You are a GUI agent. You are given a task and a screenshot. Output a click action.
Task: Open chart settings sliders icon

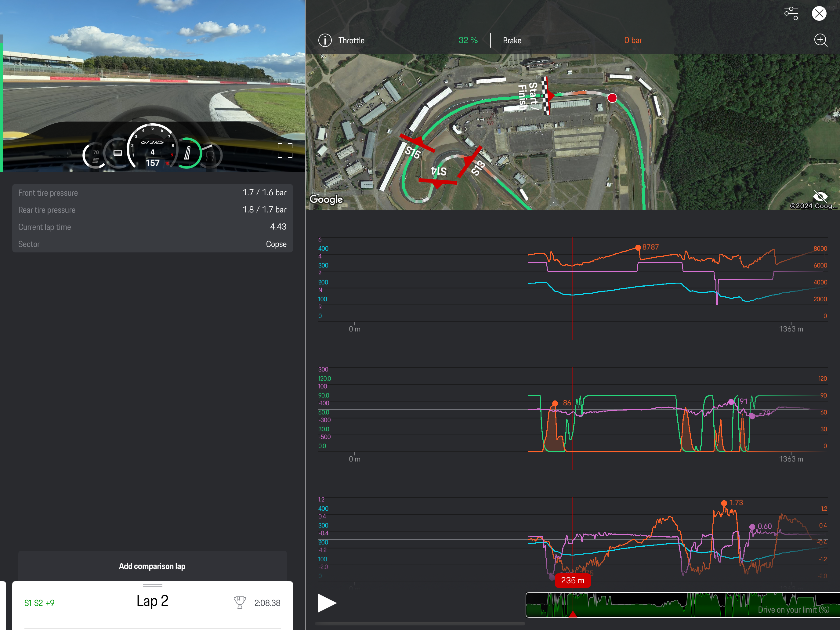point(791,14)
